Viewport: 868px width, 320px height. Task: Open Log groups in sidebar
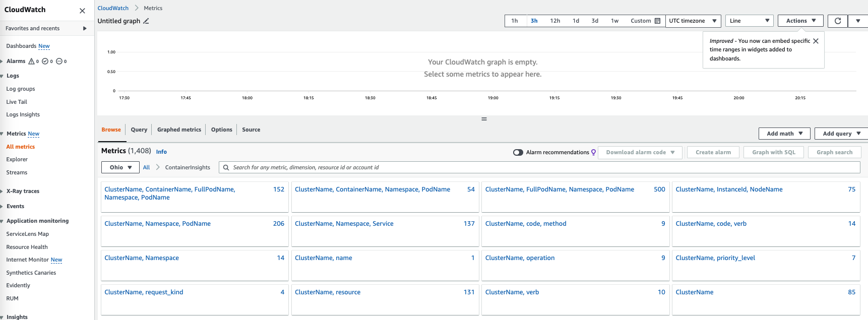21,89
